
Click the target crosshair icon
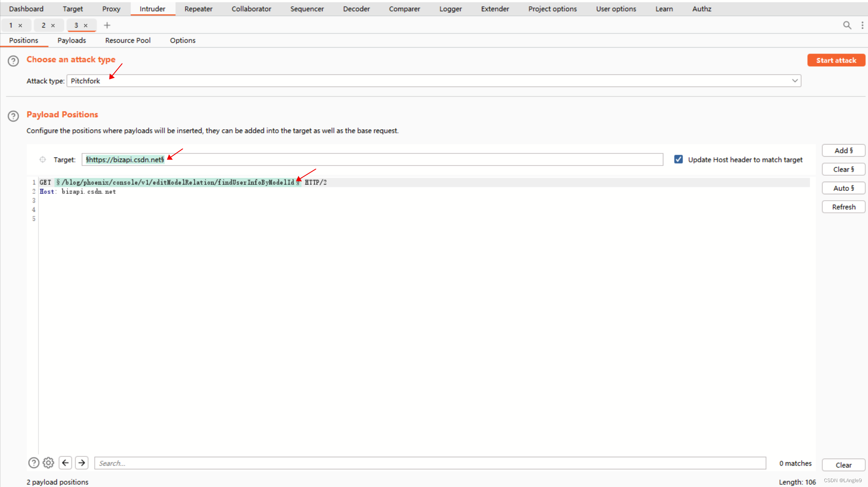pyautogui.click(x=43, y=160)
